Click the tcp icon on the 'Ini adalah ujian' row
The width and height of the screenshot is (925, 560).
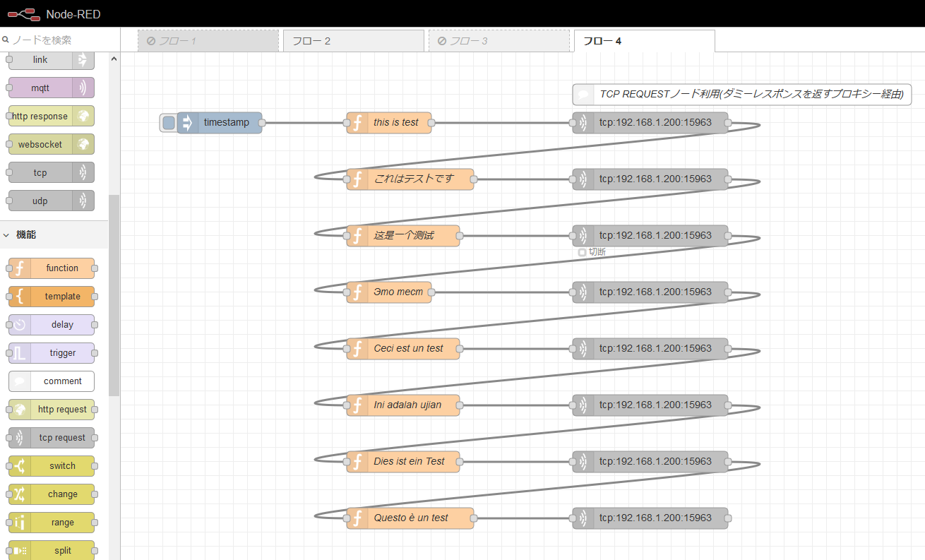click(x=583, y=405)
